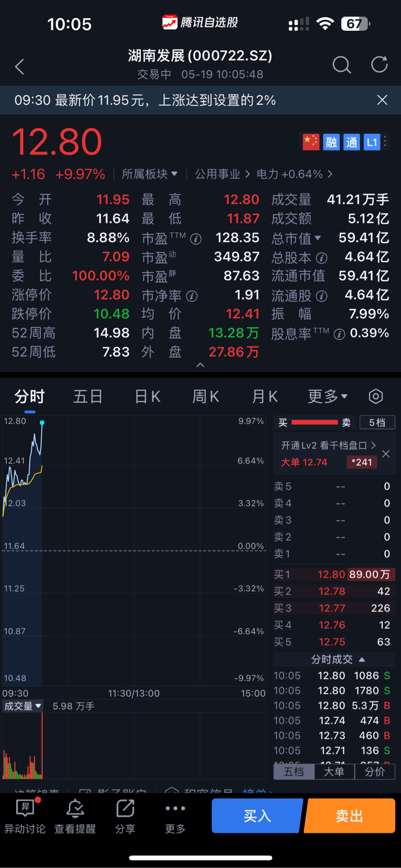Switch order book to 五档 view
The height and width of the screenshot is (868, 401).
[294, 771]
